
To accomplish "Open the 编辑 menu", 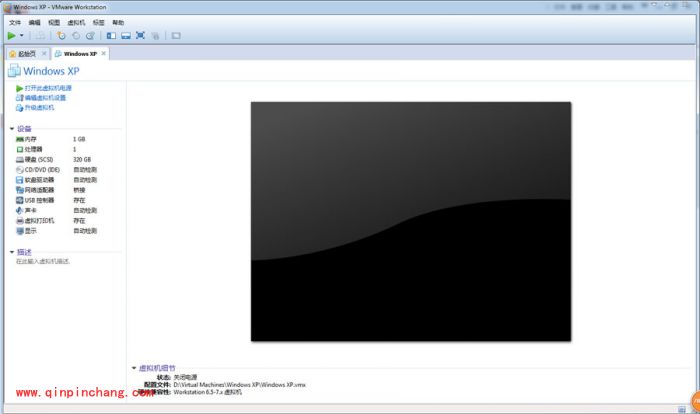I will 34,22.
